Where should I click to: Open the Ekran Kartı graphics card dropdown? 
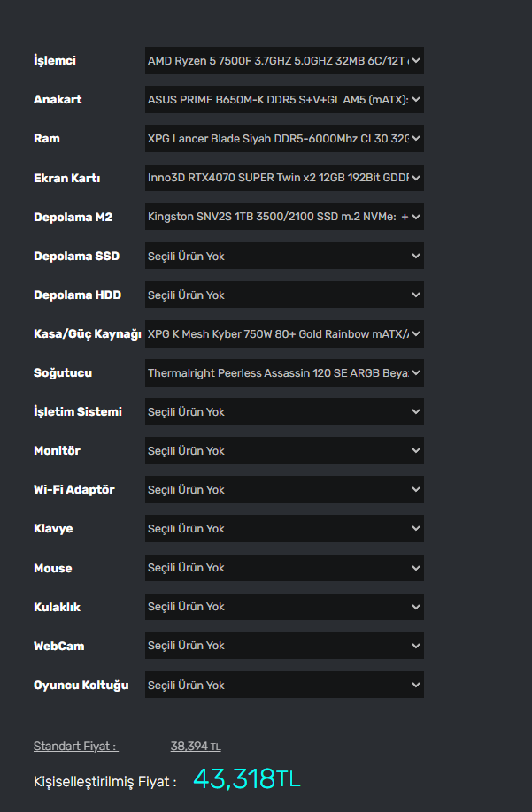[284, 178]
